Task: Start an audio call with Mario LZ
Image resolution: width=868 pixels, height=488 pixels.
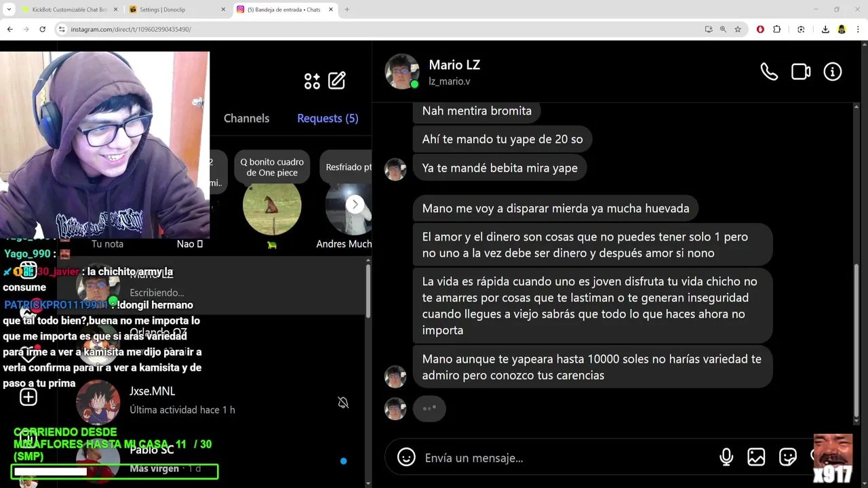Action: click(x=769, y=72)
